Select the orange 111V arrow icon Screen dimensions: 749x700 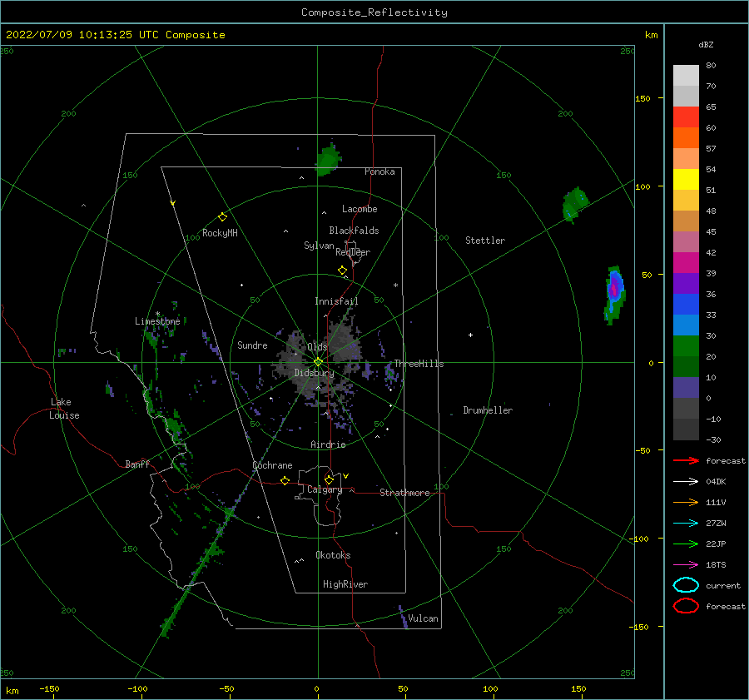(686, 502)
